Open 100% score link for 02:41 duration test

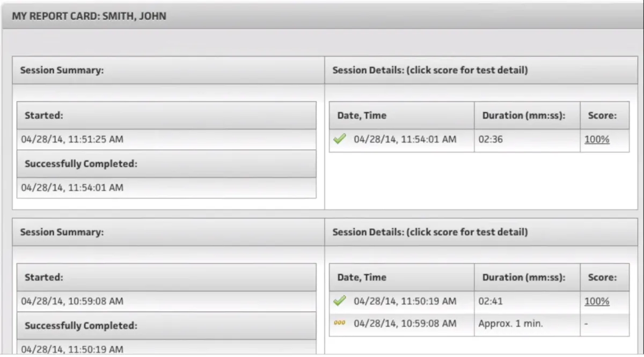[x=597, y=302]
